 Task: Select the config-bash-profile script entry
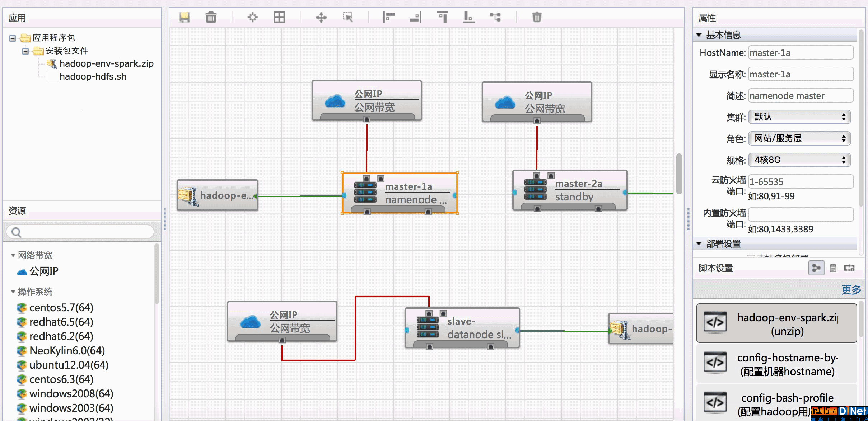click(777, 403)
